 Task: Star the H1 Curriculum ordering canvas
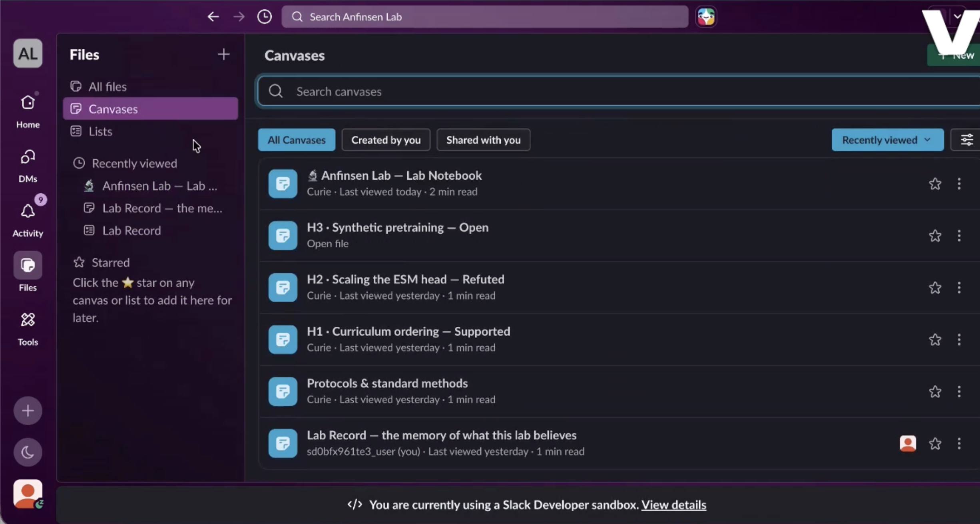(935, 339)
